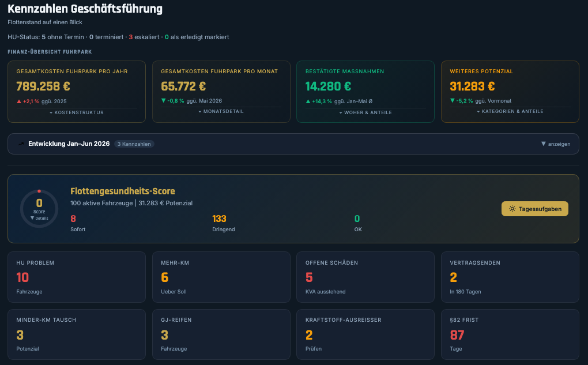Click the trend arrow icon beside Entwicklung
Viewport: 588px width, 365px height.
[x=21, y=144]
